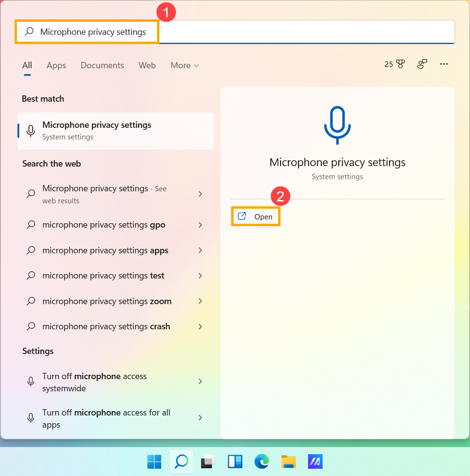Select 'microphone privacy settings gpo' suggestion
The image size is (470, 476).
pos(116,225)
